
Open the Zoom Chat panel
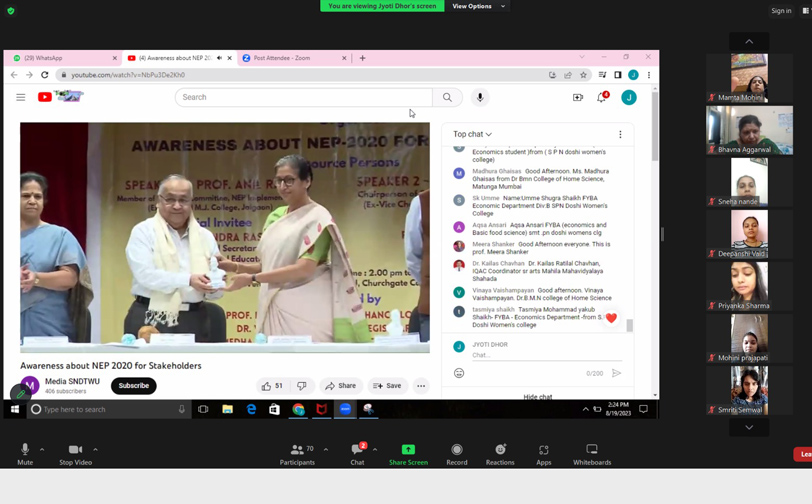(357, 453)
